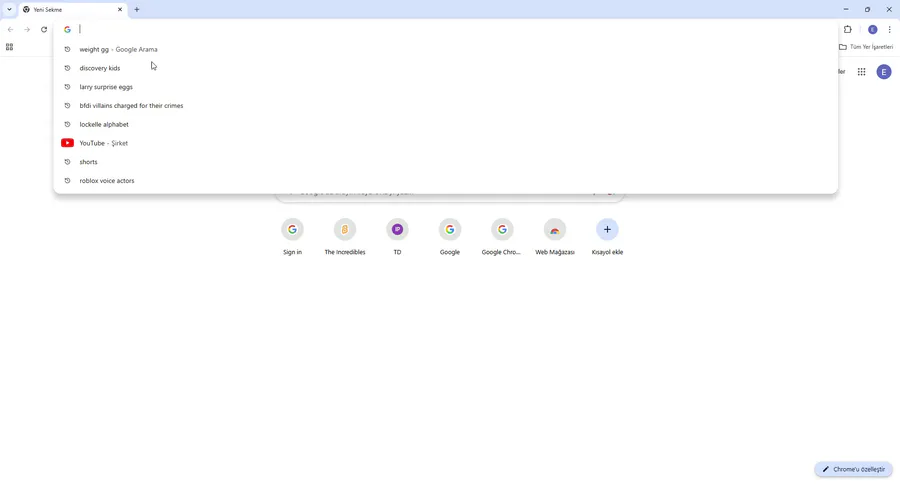This screenshot has width=900, height=484.
Task: Open the Sign in shortcut
Action: click(x=292, y=237)
